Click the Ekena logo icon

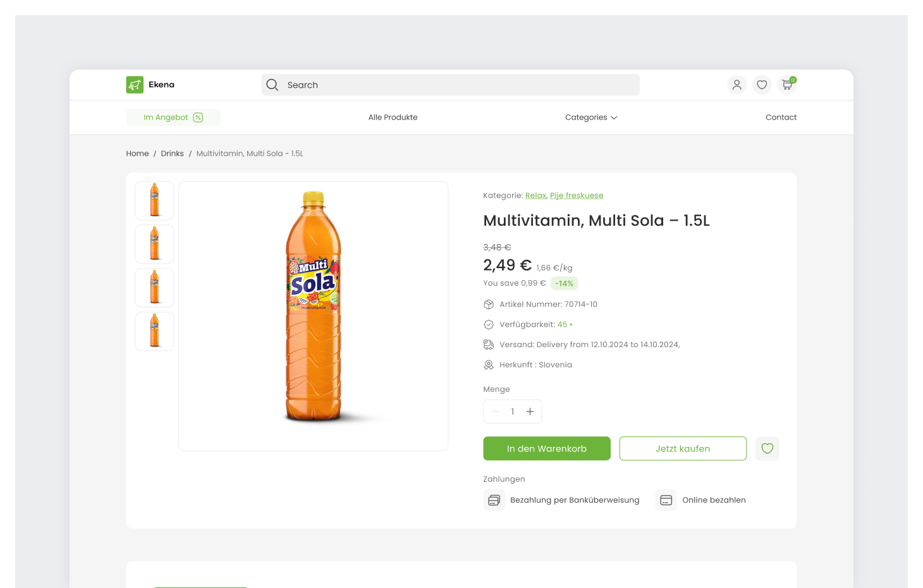click(134, 84)
